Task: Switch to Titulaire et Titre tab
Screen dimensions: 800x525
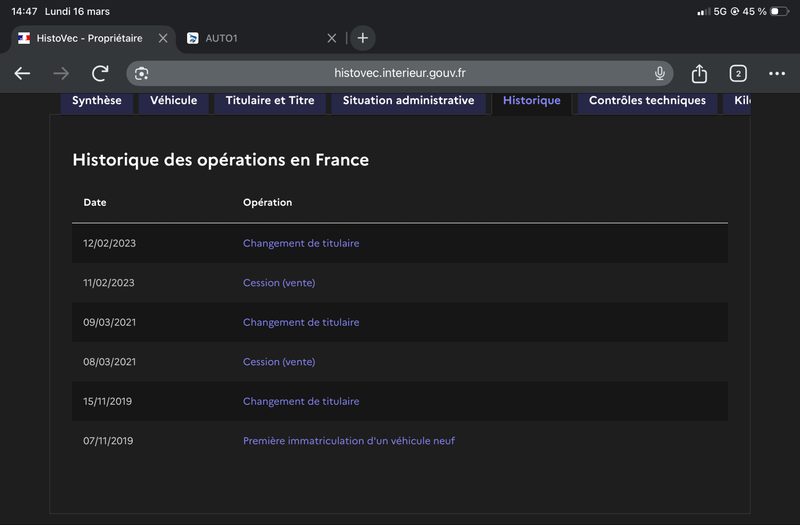Action: click(270, 101)
